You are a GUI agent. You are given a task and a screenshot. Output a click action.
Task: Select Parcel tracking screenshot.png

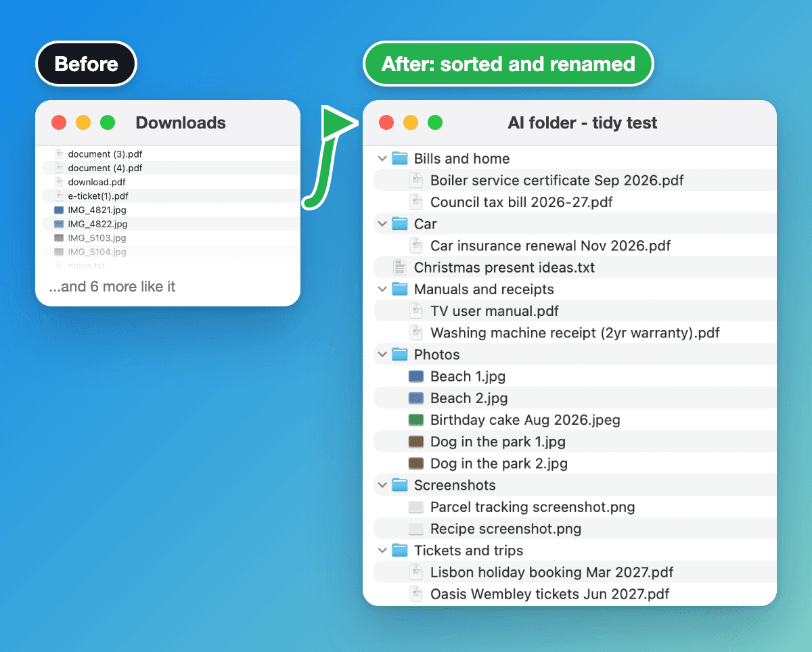pyautogui.click(x=533, y=507)
